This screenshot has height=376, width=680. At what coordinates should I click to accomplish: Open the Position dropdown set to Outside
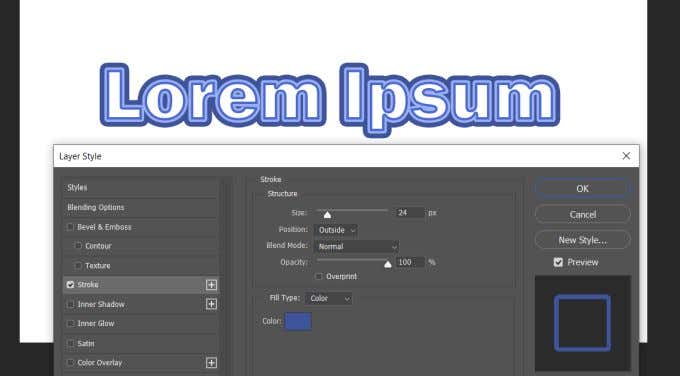pos(337,230)
